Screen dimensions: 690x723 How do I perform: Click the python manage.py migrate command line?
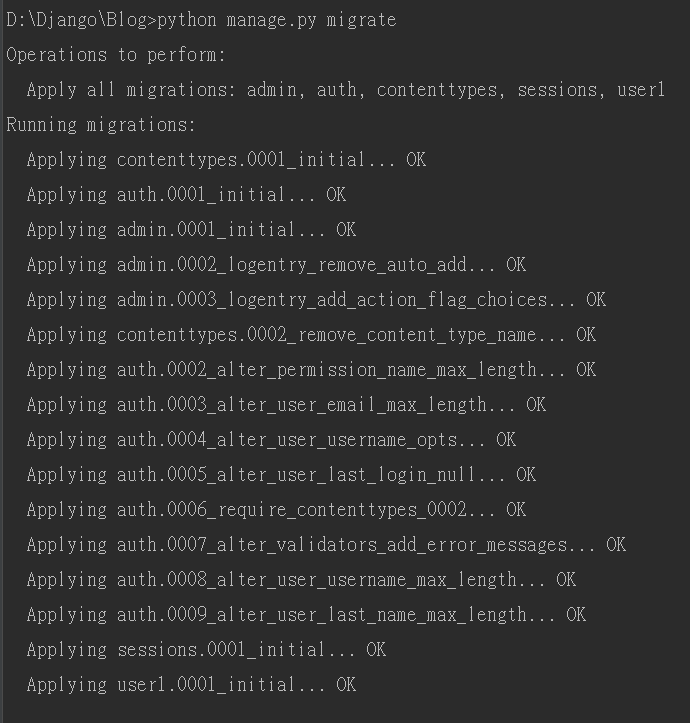point(201,20)
